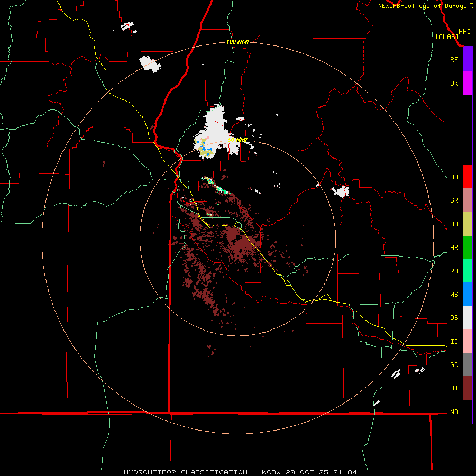Click the RA rain legend swatch

(467, 271)
